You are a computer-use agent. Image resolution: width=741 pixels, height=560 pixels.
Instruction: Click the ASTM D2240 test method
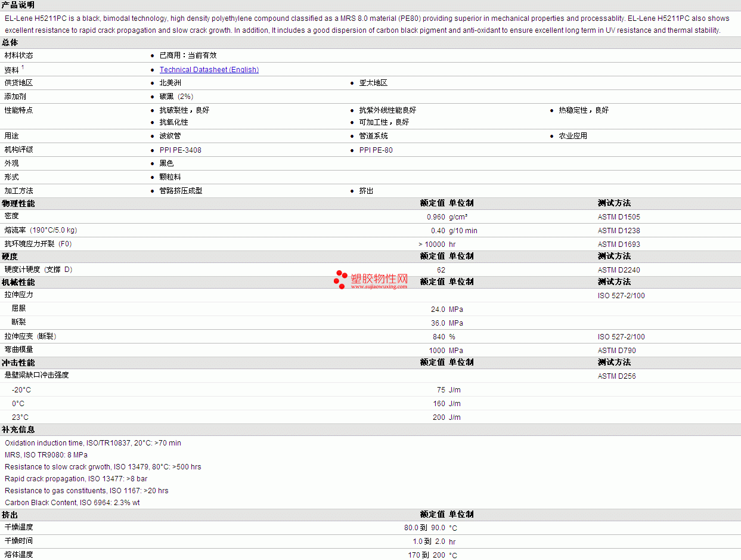click(619, 270)
